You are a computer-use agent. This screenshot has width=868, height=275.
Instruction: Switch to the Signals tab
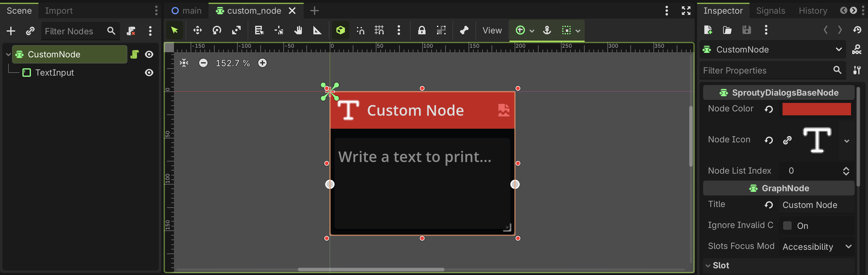tap(770, 10)
